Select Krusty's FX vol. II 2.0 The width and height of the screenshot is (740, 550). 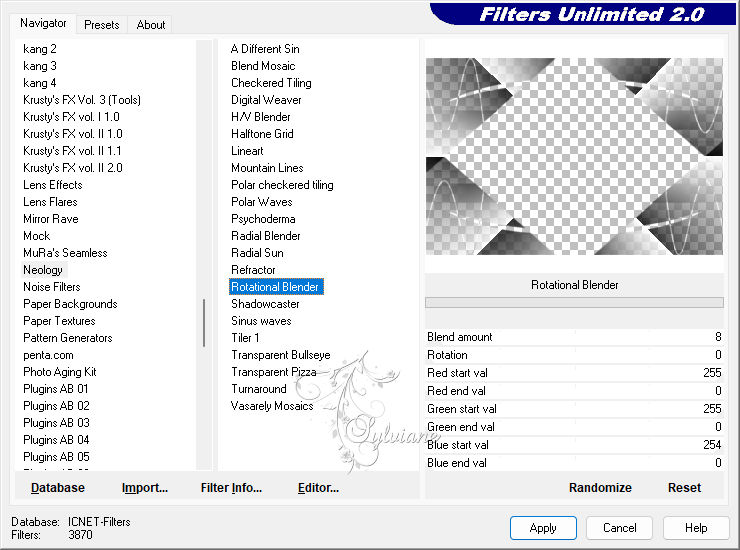click(x=73, y=168)
